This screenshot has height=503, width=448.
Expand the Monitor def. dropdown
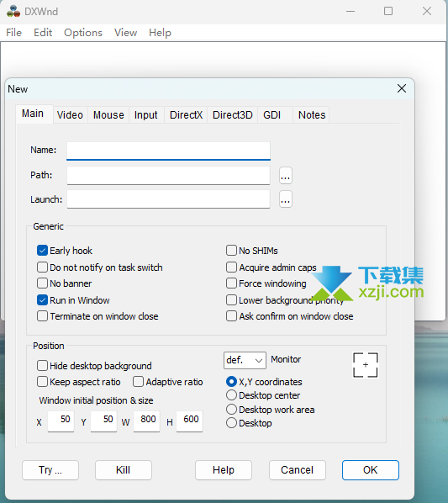coord(245,360)
